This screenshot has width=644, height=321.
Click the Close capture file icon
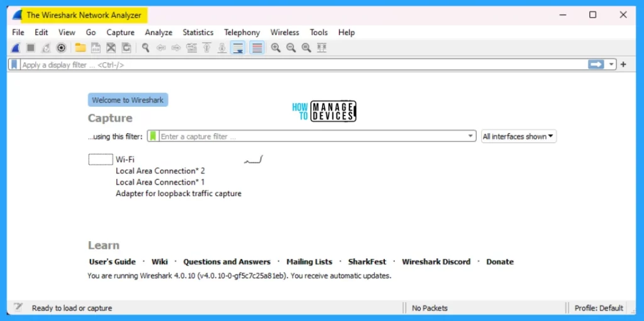tap(111, 48)
